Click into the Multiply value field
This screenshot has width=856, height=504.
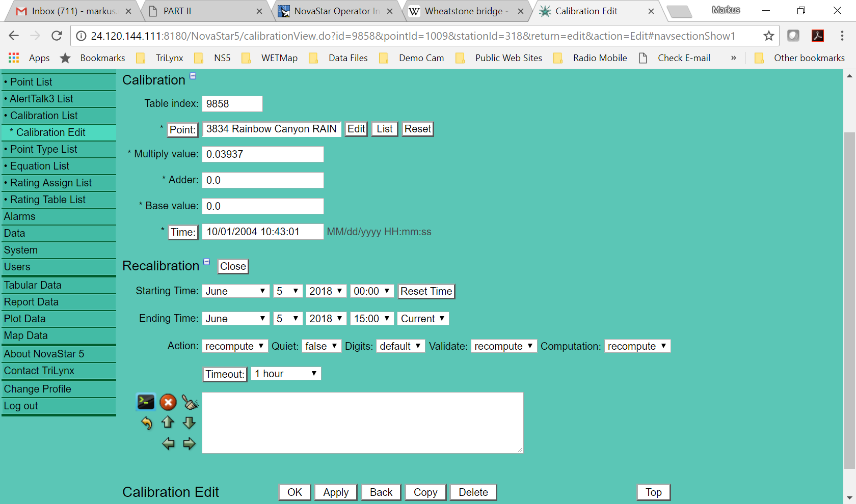(x=262, y=154)
